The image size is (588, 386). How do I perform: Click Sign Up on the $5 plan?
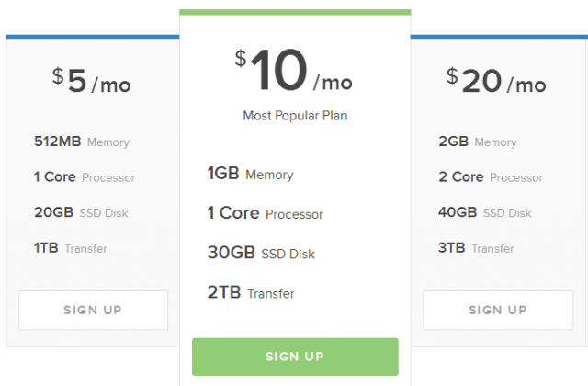pos(93,311)
